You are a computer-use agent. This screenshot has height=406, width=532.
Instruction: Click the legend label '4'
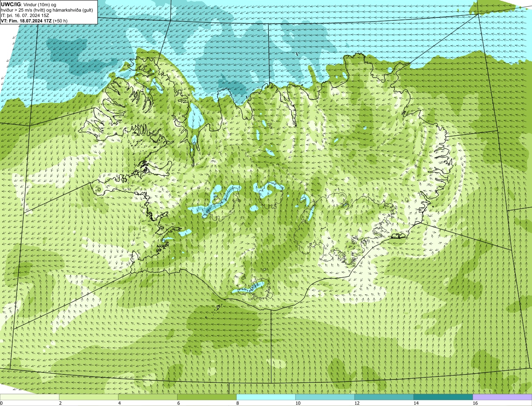point(119,403)
